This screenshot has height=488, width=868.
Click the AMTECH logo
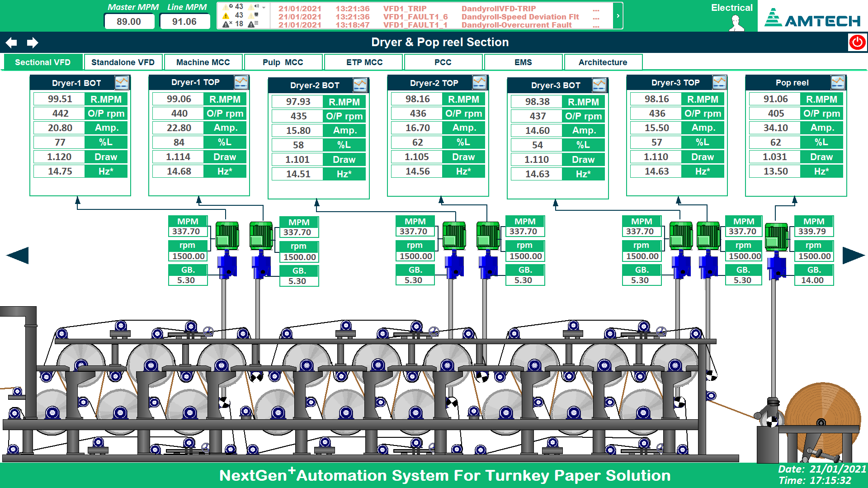(812, 19)
